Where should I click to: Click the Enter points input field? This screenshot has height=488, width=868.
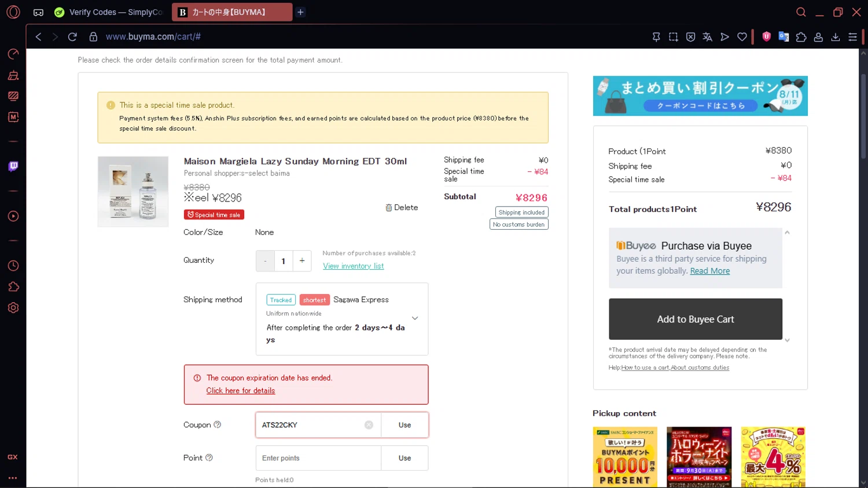pos(318,458)
